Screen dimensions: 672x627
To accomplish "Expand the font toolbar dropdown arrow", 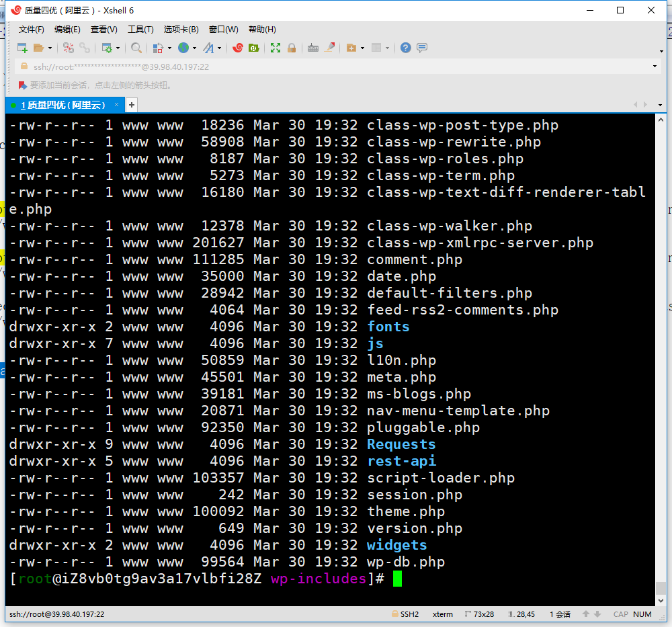I will point(220,48).
